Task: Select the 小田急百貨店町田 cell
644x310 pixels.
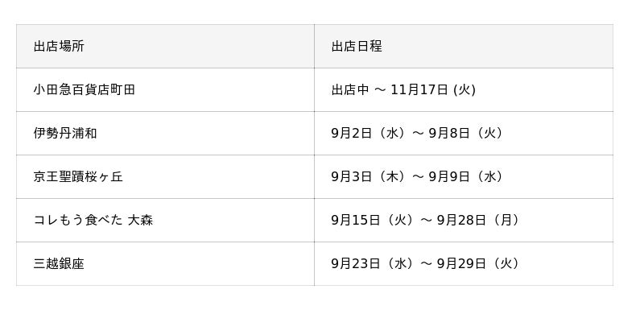Action: [165, 89]
